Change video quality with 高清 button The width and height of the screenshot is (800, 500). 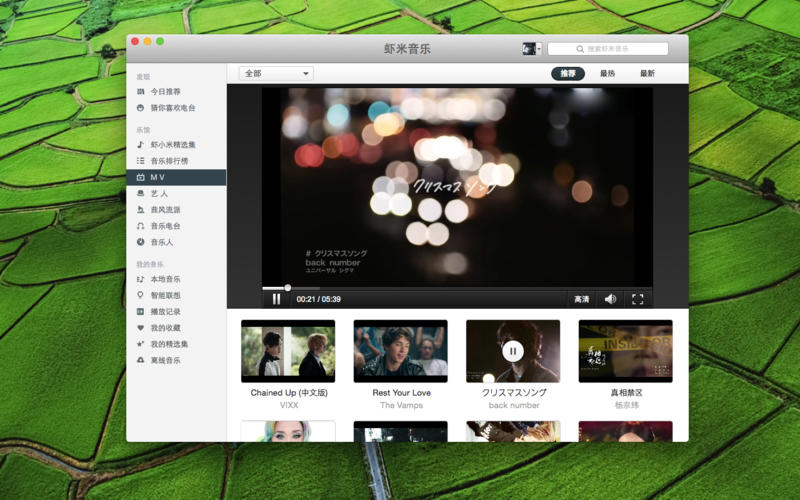coord(582,299)
